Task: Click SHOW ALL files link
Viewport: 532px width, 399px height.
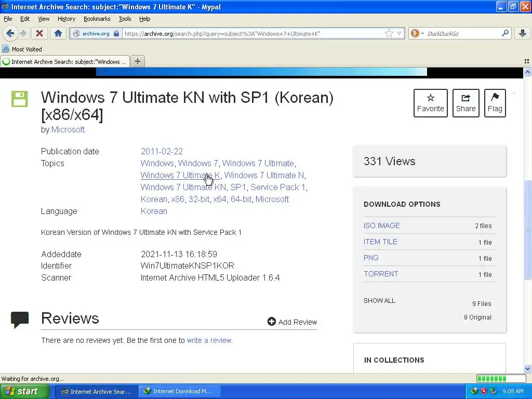Action: 379,301
